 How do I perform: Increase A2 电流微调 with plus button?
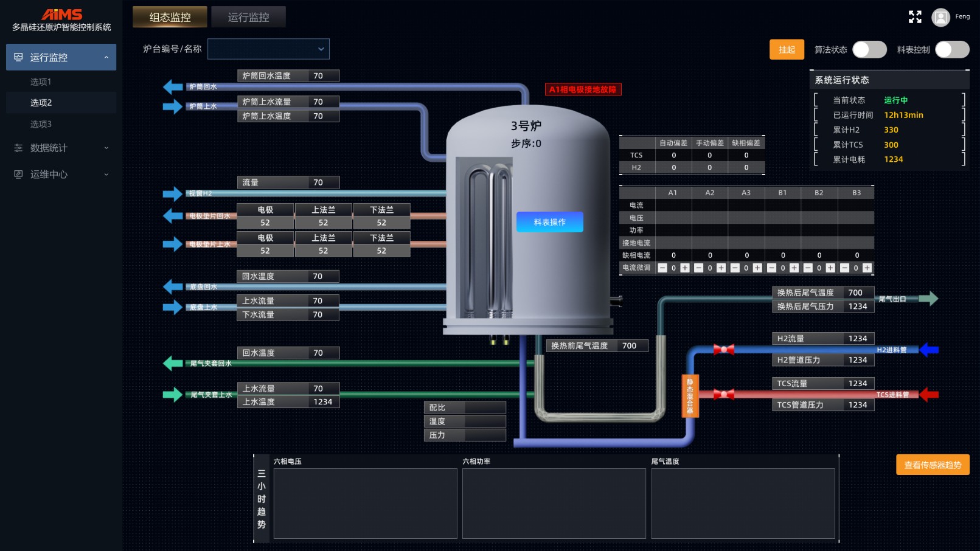point(721,268)
